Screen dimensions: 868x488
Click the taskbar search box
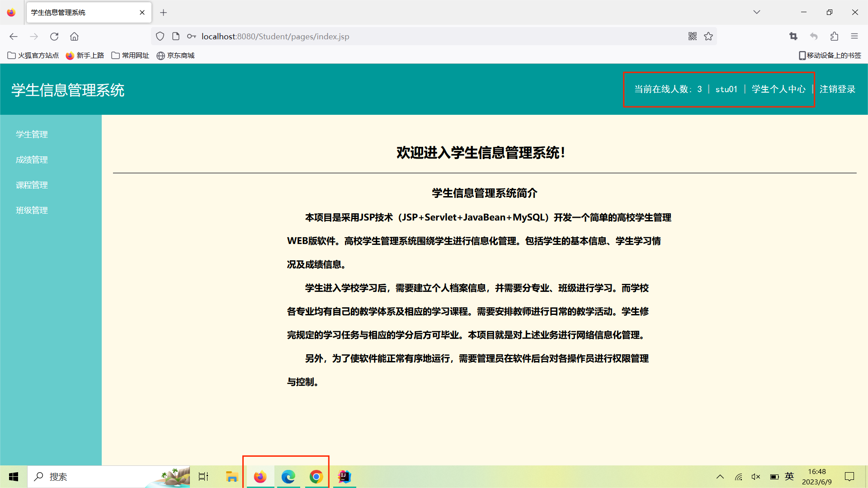(108, 477)
